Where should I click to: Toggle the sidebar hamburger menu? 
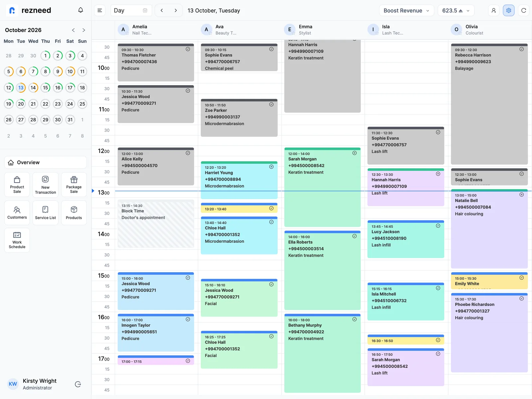click(99, 10)
